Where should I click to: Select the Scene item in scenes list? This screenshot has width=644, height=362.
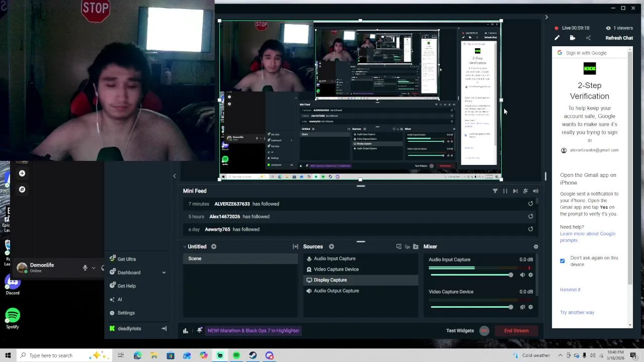(x=240, y=258)
